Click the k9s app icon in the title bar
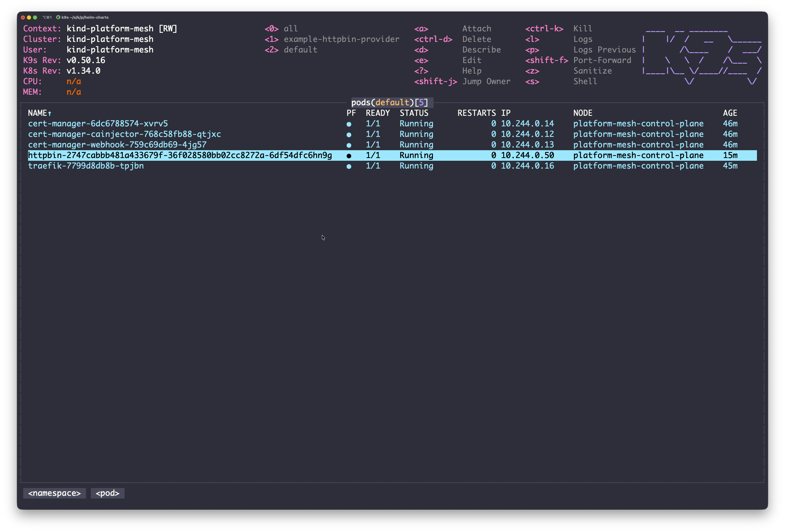The height and width of the screenshot is (532, 785). pos(59,17)
